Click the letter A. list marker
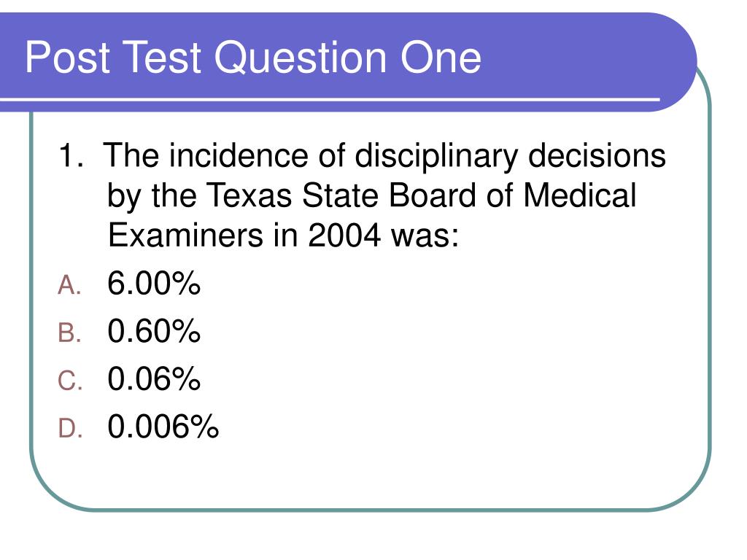747x560 pixels. point(69,285)
